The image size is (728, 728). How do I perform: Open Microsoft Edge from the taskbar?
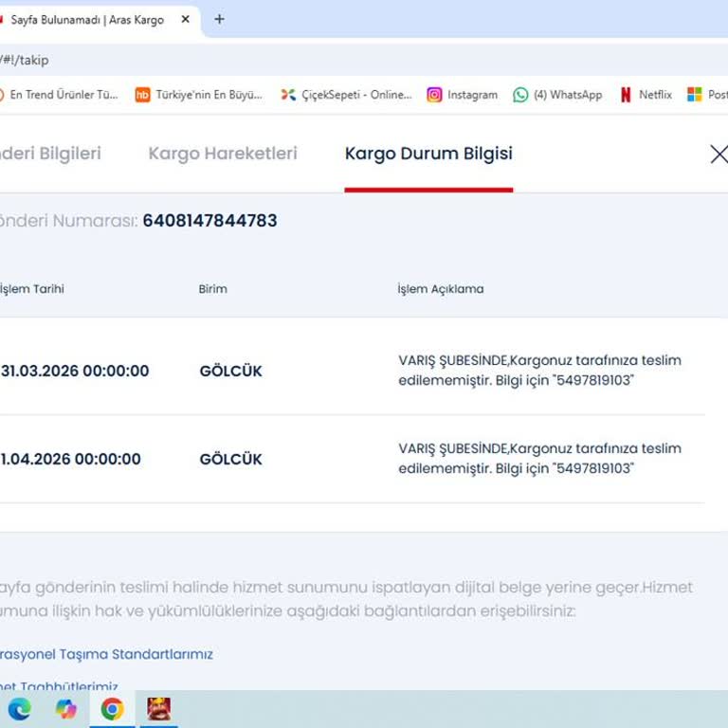tap(20, 709)
